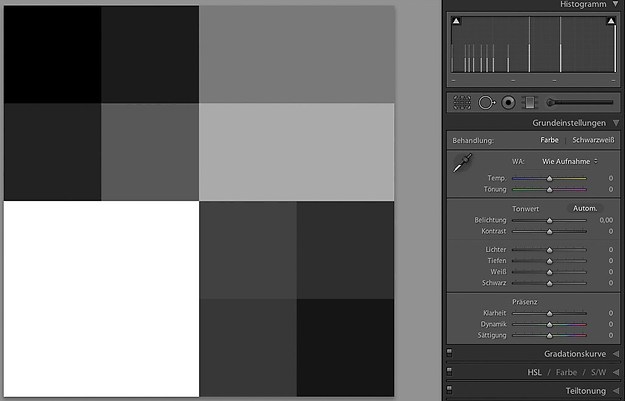Collapse the Histogramm panel

click(616, 5)
